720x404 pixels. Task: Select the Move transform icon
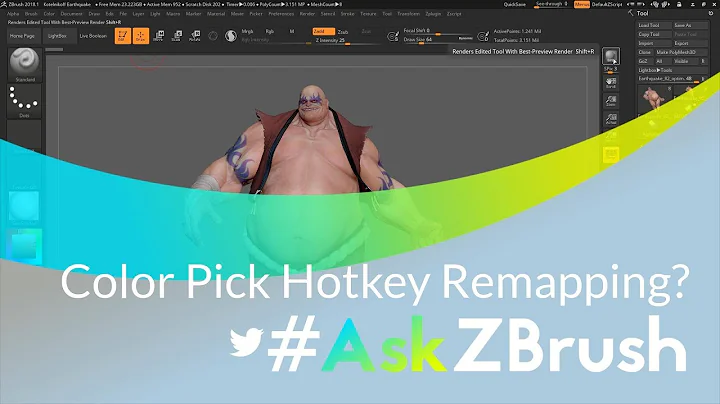click(x=158, y=36)
